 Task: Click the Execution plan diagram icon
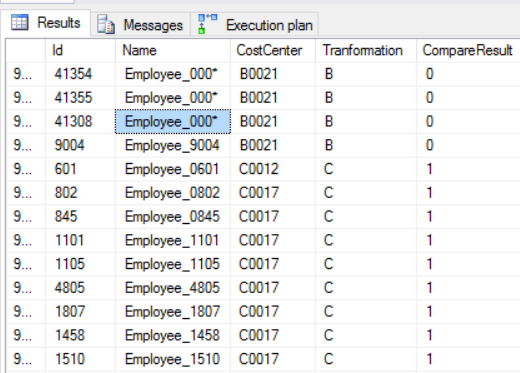coord(207,24)
